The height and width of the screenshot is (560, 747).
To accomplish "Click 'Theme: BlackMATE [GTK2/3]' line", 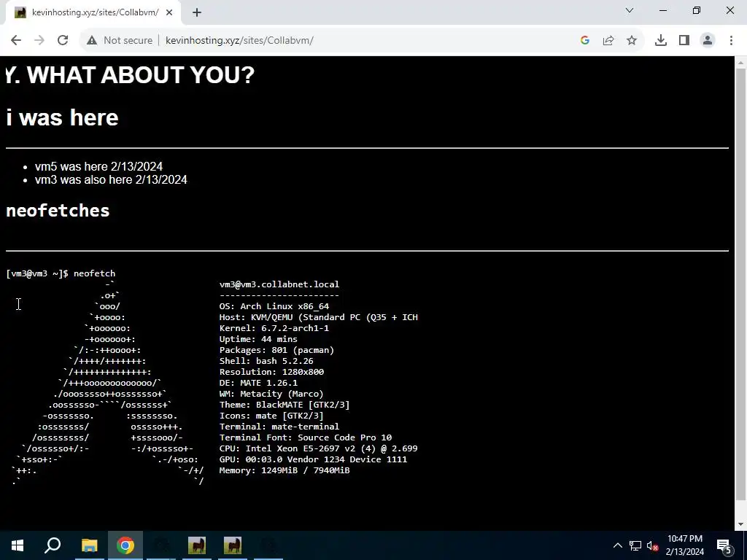I will 285,405.
